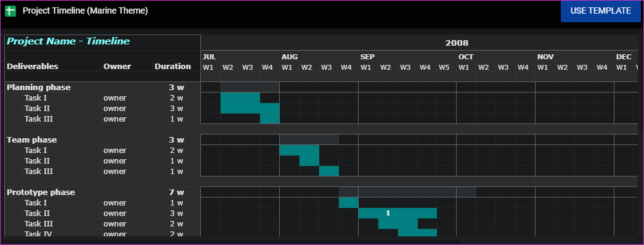Image resolution: width=644 pixels, height=245 pixels.
Task: Select the AUG month header
Action: pos(290,57)
